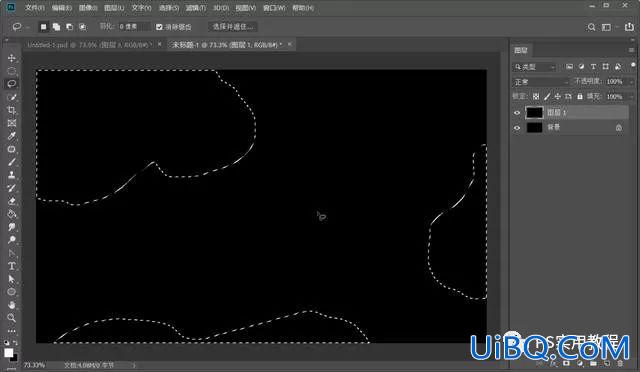
Task: Click the share icon at top right
Action: (629, 27)
